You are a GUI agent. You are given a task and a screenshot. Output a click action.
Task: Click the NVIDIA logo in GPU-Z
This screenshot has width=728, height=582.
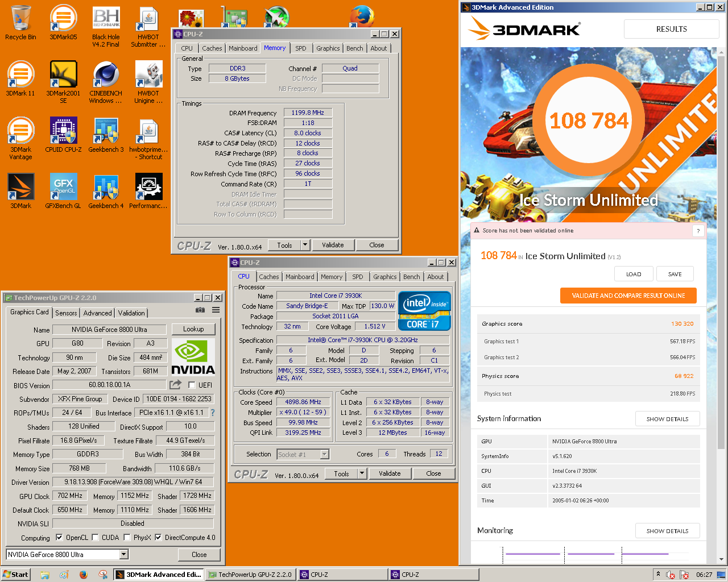(x=193, y=357)
